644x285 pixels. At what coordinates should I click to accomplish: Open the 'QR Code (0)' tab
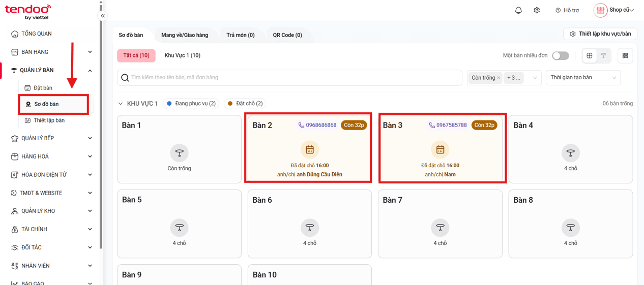point(287,35)
